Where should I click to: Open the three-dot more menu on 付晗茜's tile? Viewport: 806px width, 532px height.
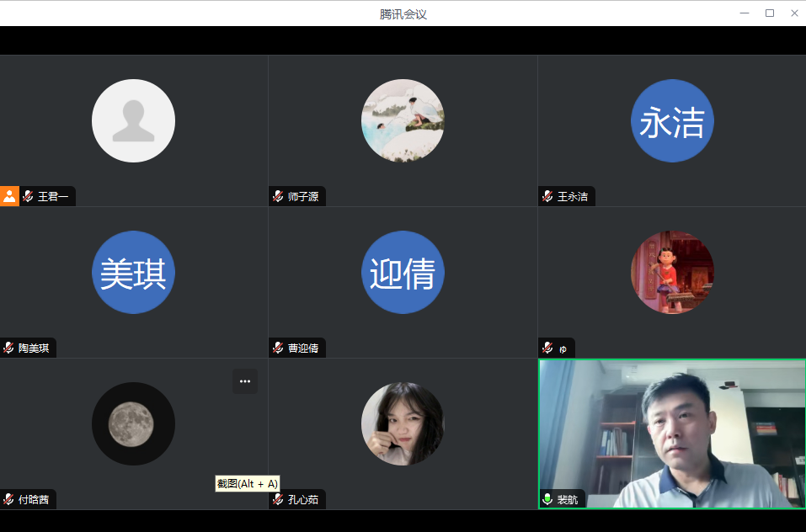point(245,381)
